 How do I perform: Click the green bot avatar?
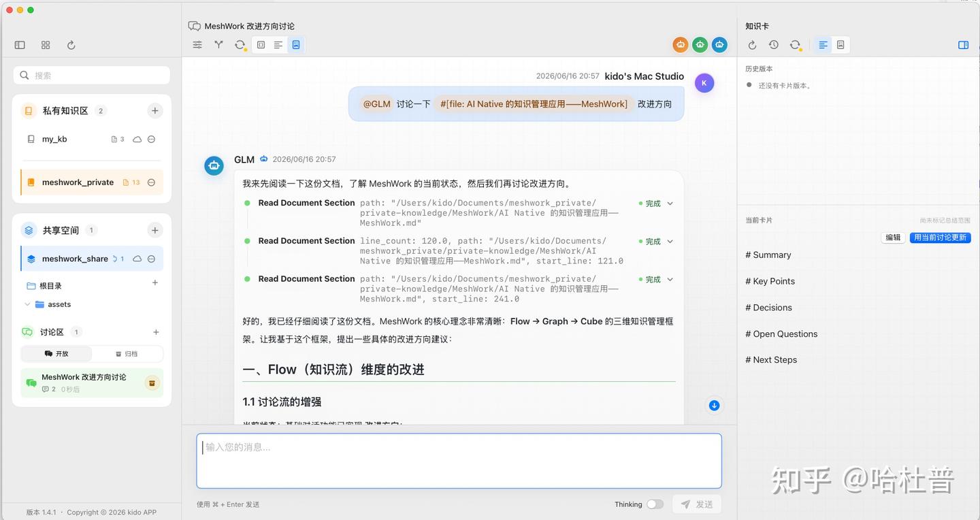pyautogui.click(x=700, y=45)
